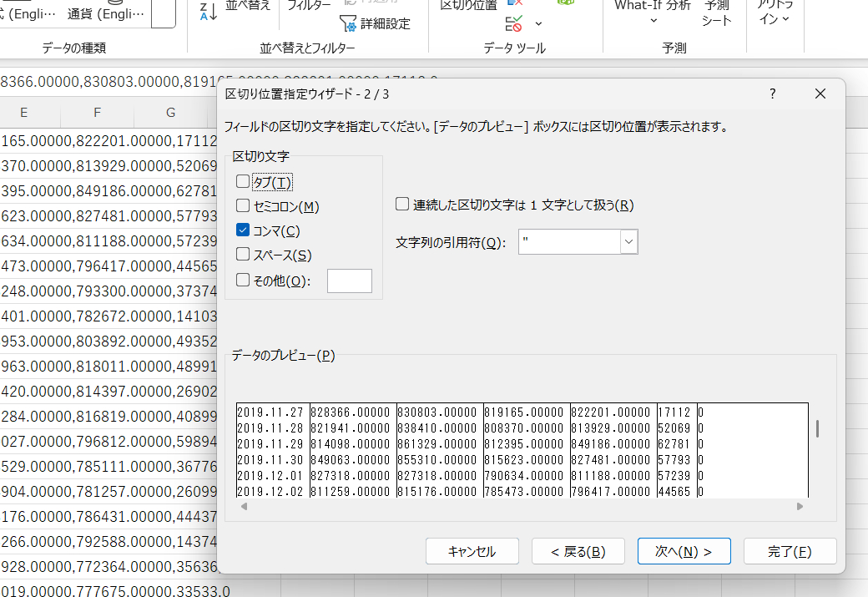Click sheet cell starting 623.00000,827481
Viewport: 868px width, 597px height.
109,216
